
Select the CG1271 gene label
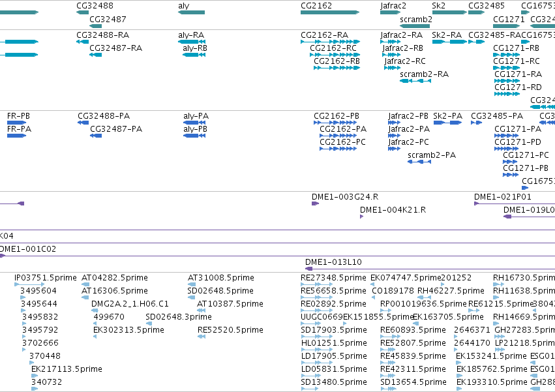tap(509, 19)
